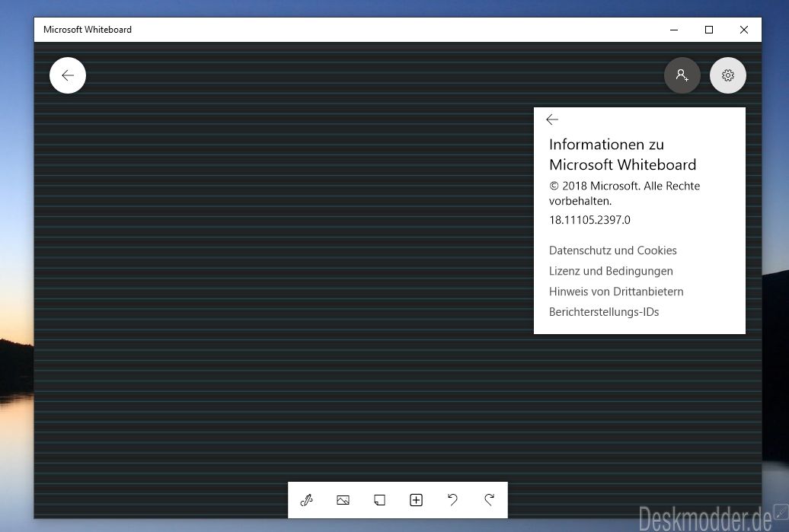Image resolution: width=789 pixels, height=532 pixels.
Task: Click the version number 18.11105.2397.0
Action: (589, 220)
